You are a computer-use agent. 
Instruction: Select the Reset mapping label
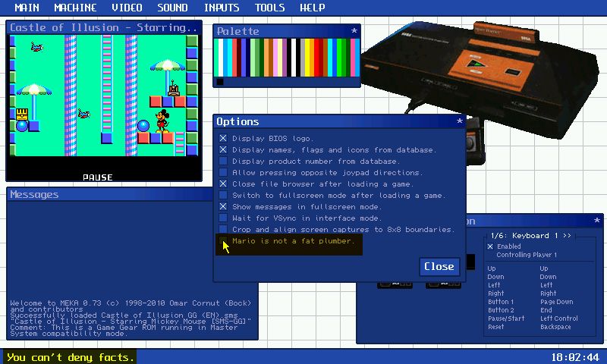tap(496, 327)
